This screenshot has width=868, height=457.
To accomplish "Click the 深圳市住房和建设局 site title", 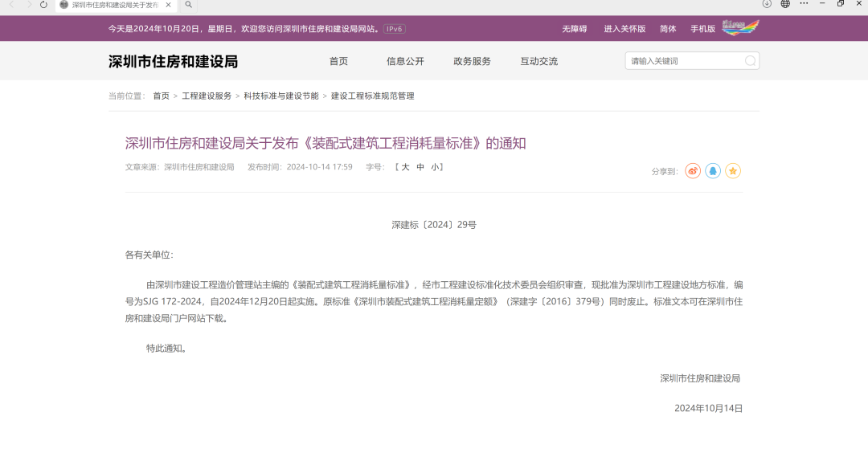I will pos(174,61).
